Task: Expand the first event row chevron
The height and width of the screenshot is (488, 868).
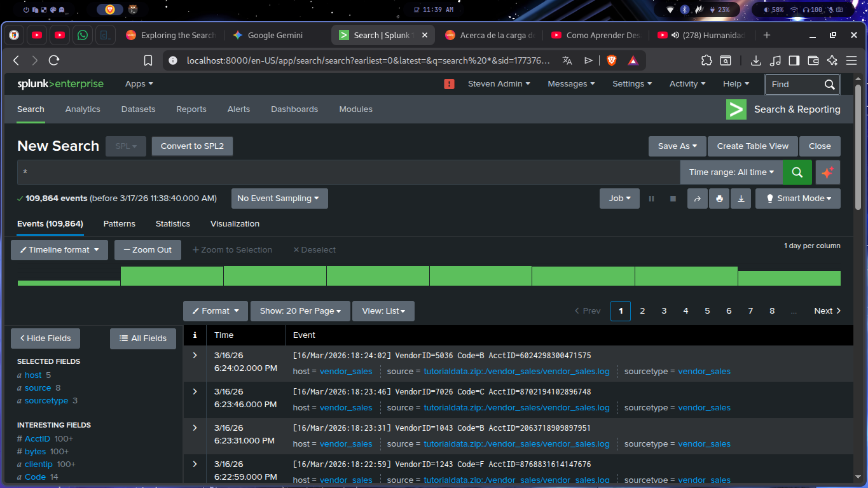Action: 195,355
